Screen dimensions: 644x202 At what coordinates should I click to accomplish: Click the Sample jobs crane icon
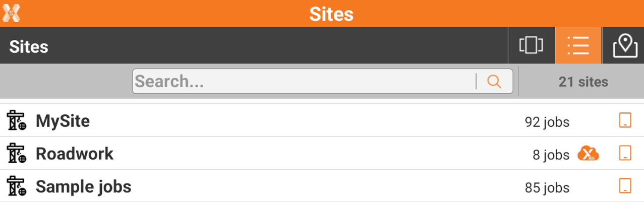pos(16,186)
